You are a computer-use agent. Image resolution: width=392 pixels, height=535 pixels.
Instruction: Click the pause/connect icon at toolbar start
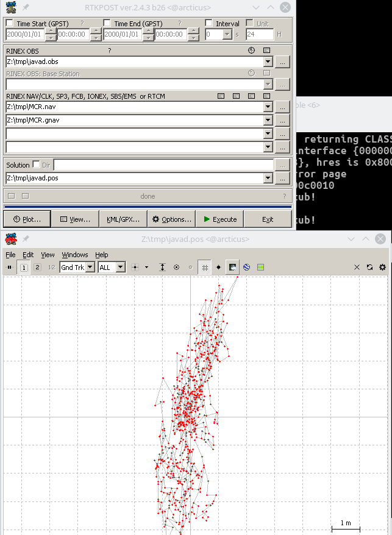pos(9,267)
